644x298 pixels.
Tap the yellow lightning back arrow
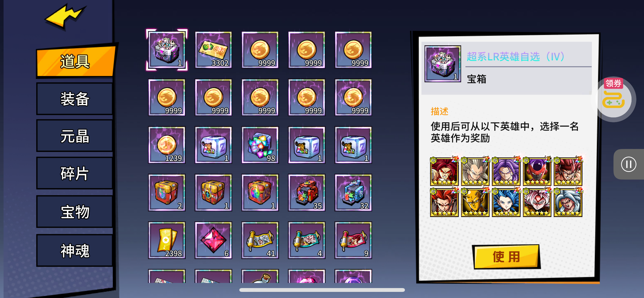[66, 16]
